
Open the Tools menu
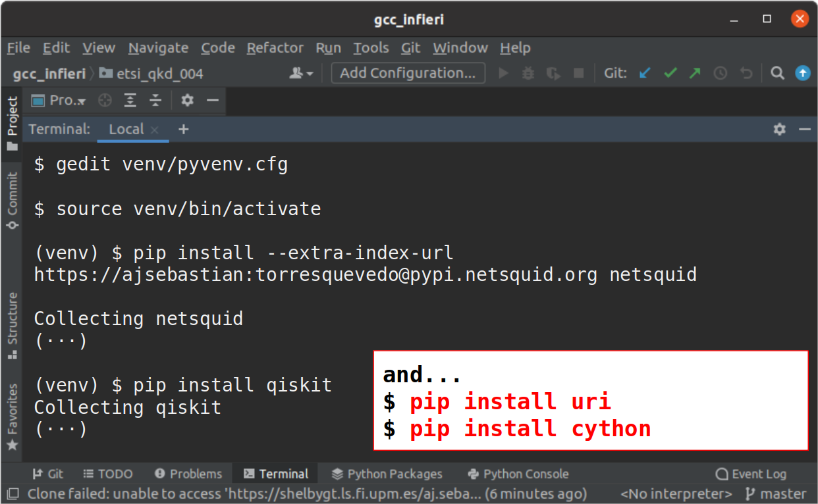(371, 48)
